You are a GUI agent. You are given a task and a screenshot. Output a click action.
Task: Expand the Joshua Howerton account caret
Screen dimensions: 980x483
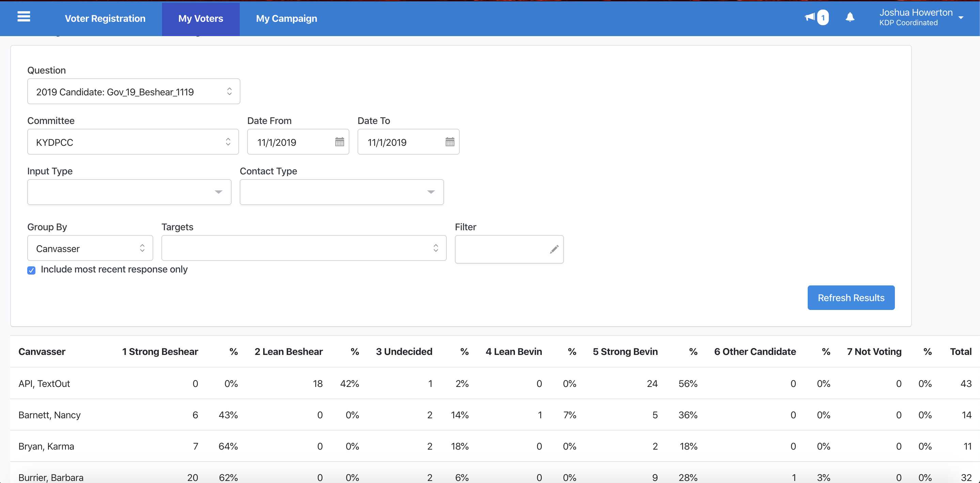[x=961, y=17]
